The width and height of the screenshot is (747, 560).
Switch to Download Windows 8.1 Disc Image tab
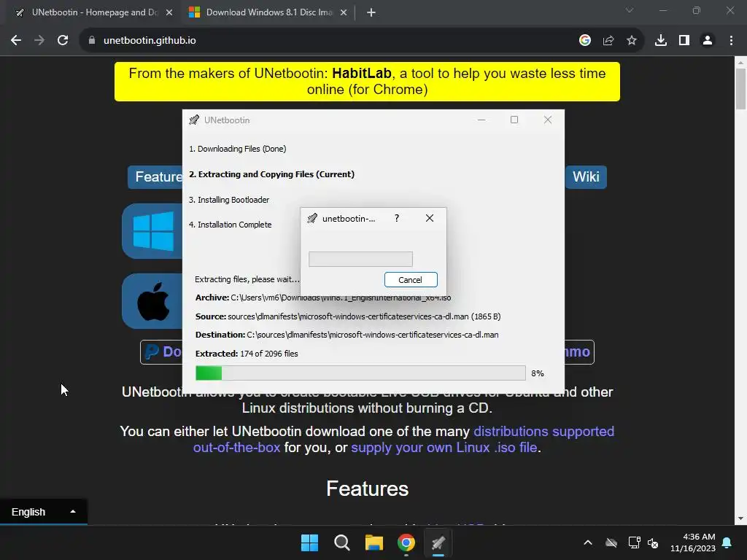click(x=269, y=12)
